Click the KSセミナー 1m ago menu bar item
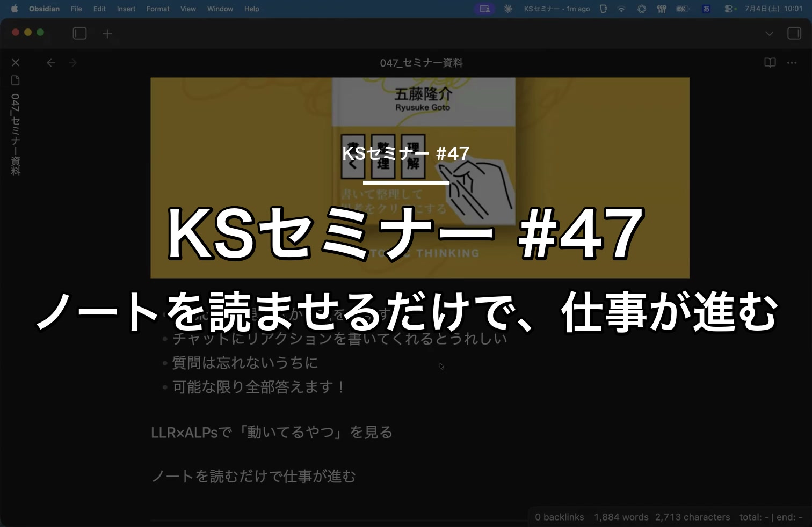Screen dimensions: 812x527 point(557,9)
